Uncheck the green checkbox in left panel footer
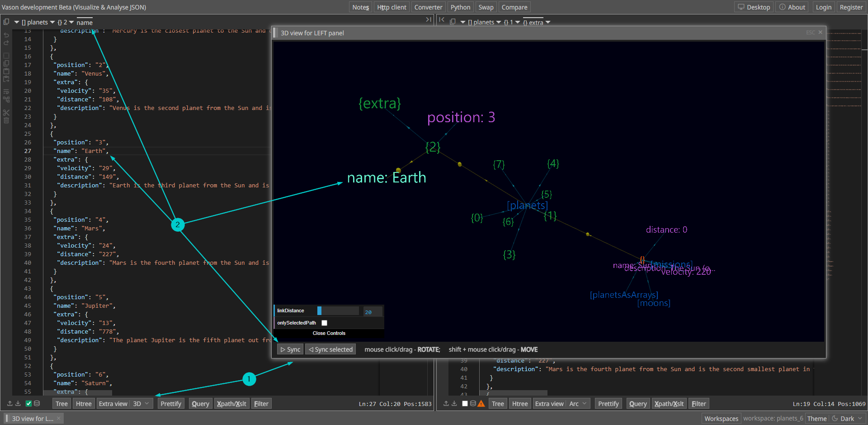868x425 pixels. (x=28, y=403)
